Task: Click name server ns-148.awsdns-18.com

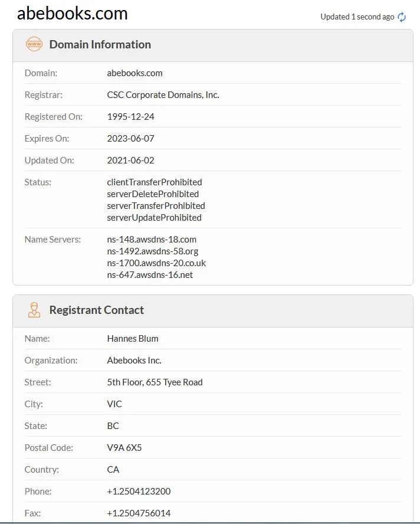Action: click(152, 239)
